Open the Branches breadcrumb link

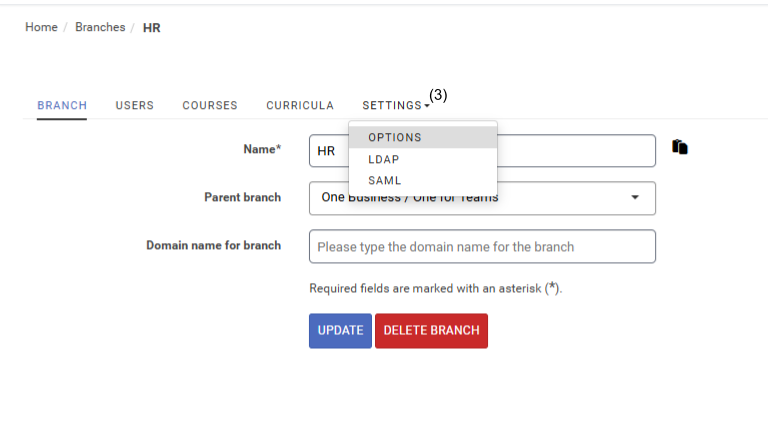click(100, 27)
